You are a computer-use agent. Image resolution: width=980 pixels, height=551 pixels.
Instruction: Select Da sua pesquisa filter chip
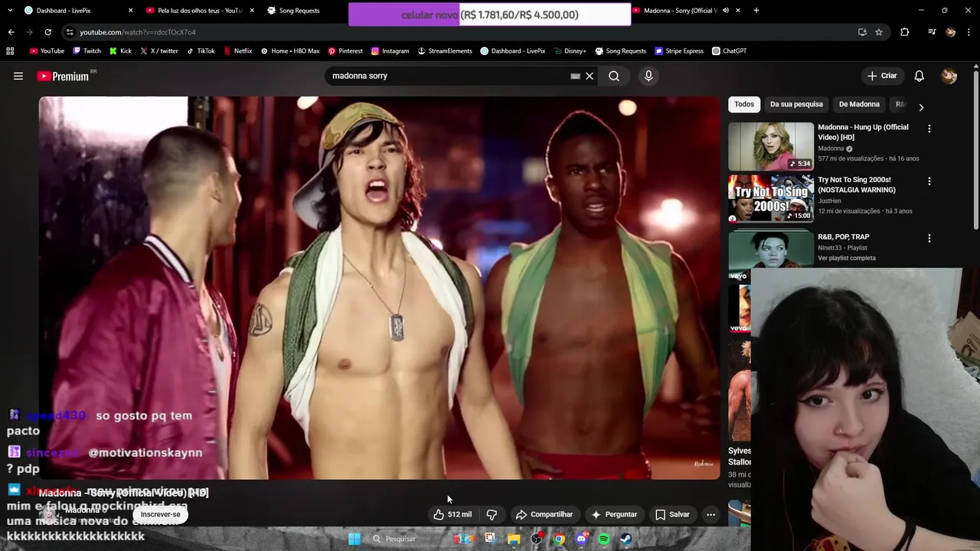tap(796, 104)
